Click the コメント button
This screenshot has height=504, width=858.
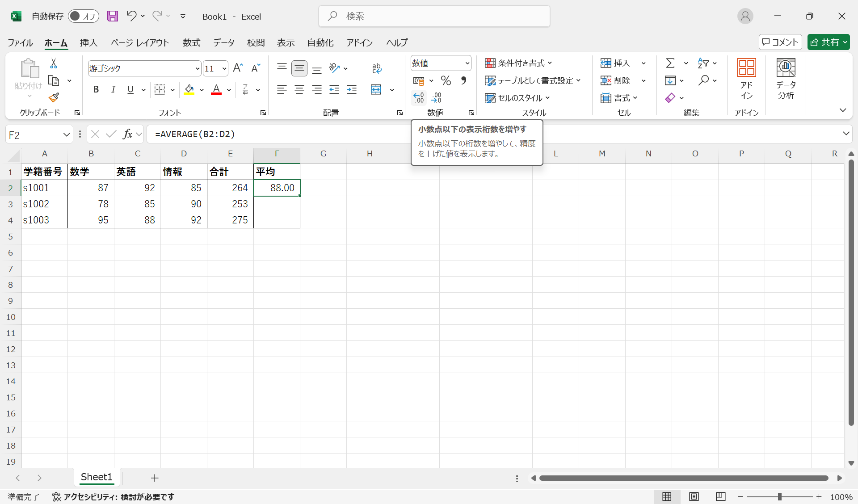coord(780,42)
